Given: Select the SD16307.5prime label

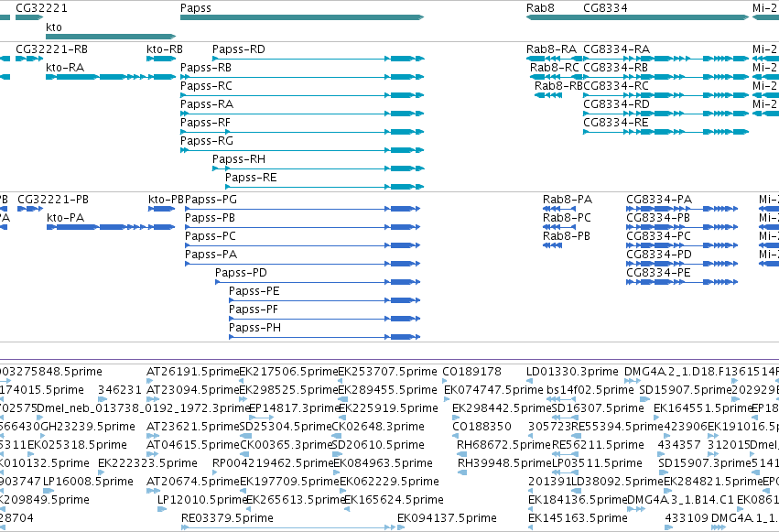Looking at the screenshot, I should 598,408.
